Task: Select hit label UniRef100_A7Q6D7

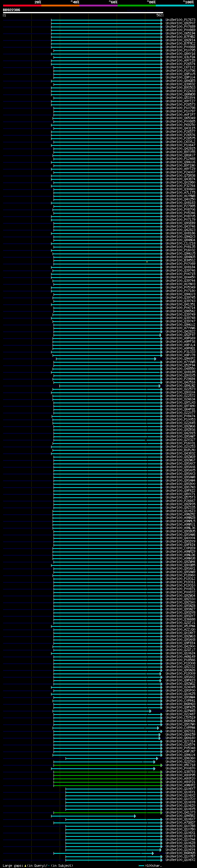Action: click(180, 822)
